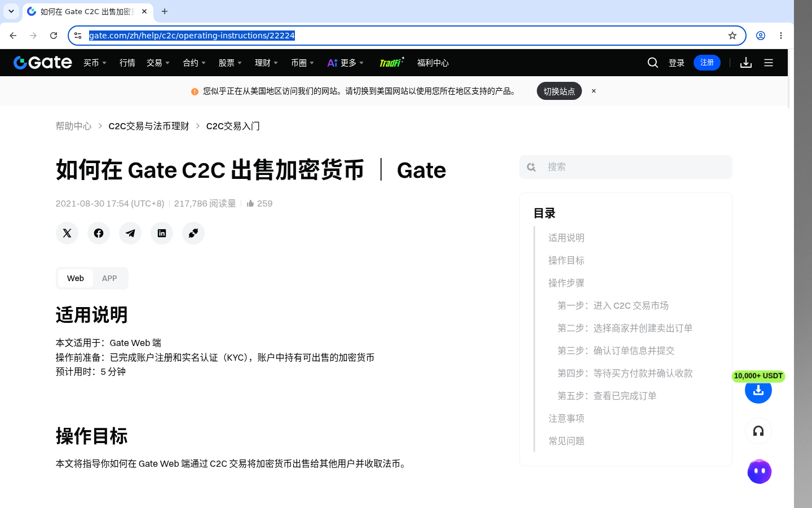Jump to 第五步:查看已完成订单
Image resolution: width=812 pixels, height=508 pixels.
[x=607, y=396]
